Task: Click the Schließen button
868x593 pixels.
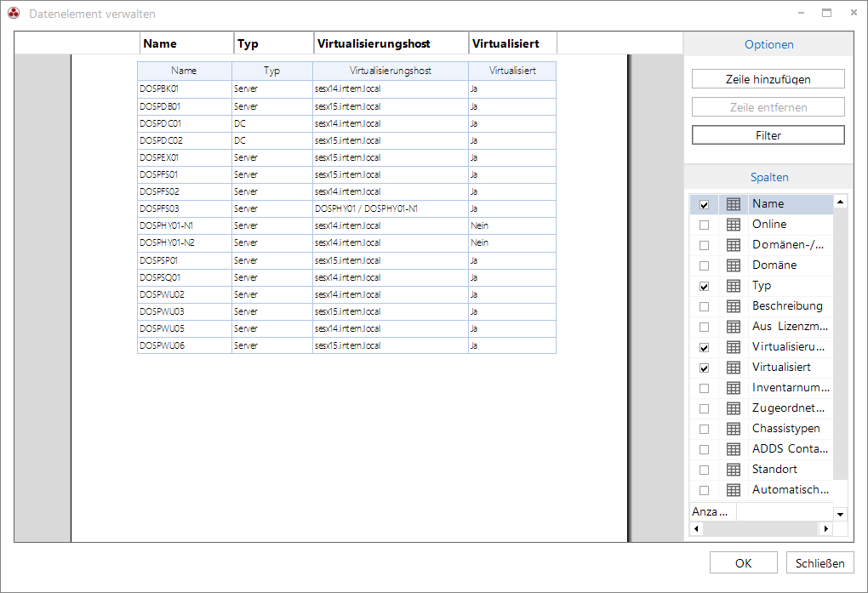Action: (x=819, y=563)
